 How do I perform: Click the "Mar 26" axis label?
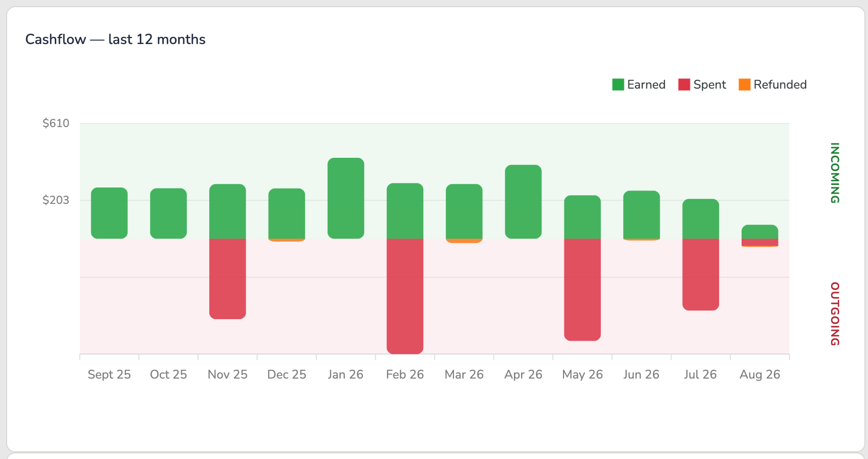464,374
